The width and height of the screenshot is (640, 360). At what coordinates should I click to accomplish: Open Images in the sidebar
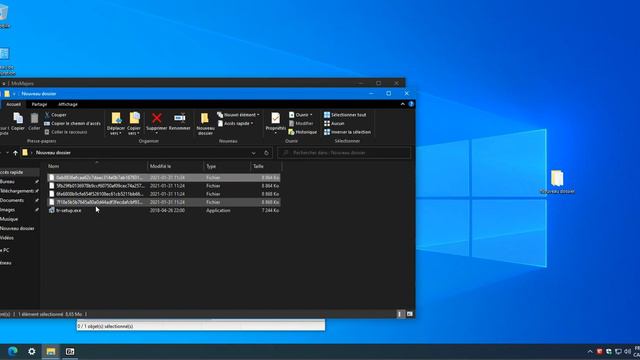pos(8,210)
